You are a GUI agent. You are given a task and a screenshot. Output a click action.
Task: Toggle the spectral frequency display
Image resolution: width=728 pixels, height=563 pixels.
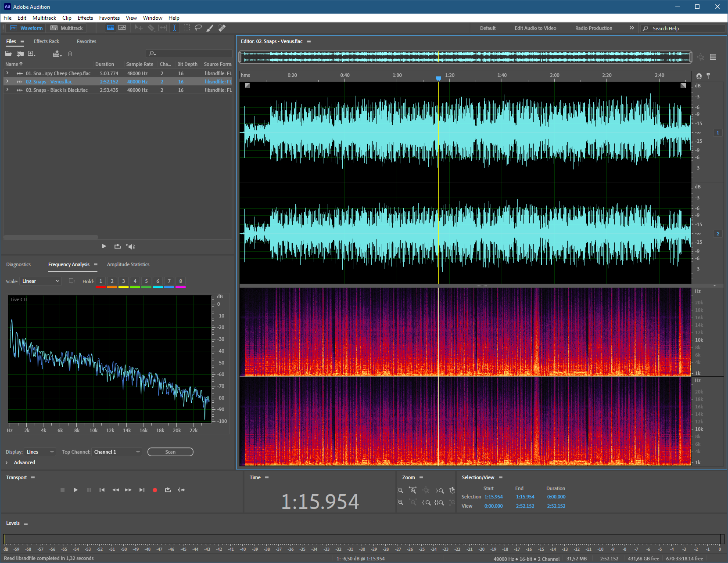click(111, 28)
